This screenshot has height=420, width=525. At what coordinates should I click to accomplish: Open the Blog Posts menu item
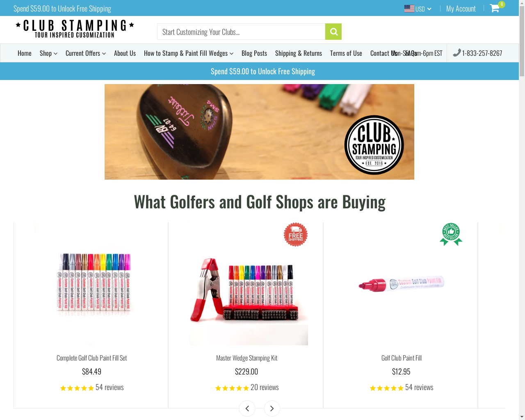(254, 53)
